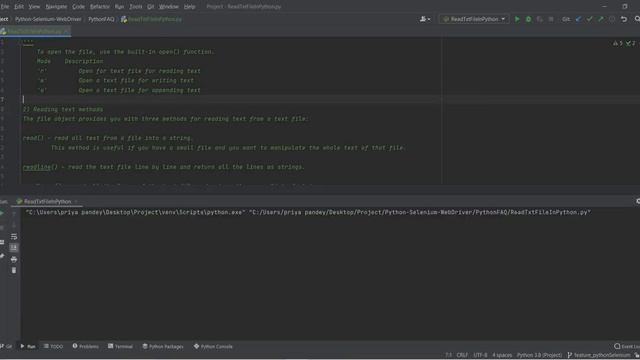Open the Refactor menu
The height and width of the screenshot is (360, 640).
click(x=100, y=7)
